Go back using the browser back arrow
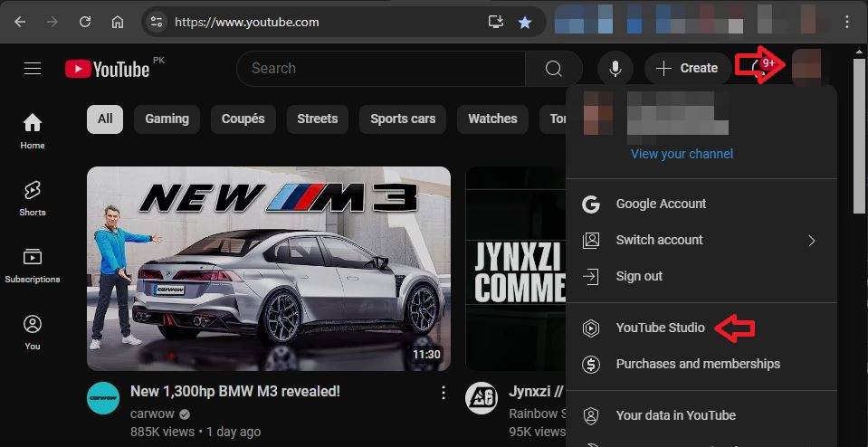 [20, 22]
